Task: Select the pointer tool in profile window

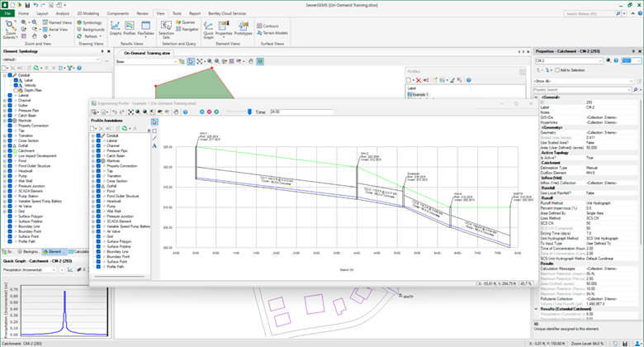Action: pos(154,121)
